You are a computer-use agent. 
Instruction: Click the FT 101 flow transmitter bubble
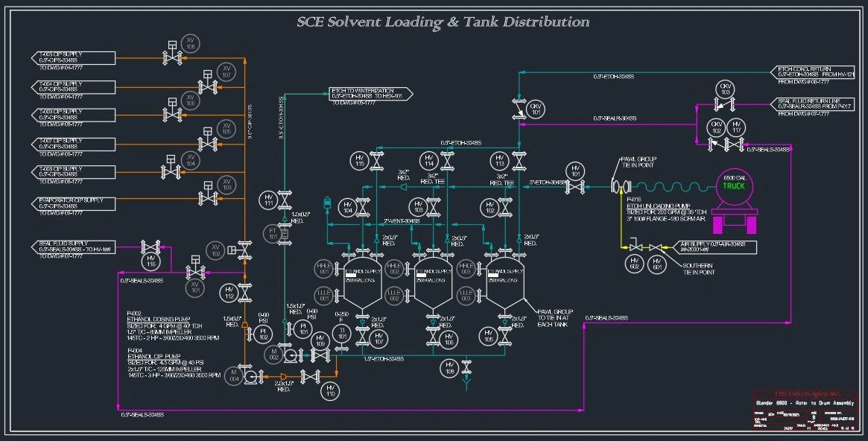pos(273,233)
